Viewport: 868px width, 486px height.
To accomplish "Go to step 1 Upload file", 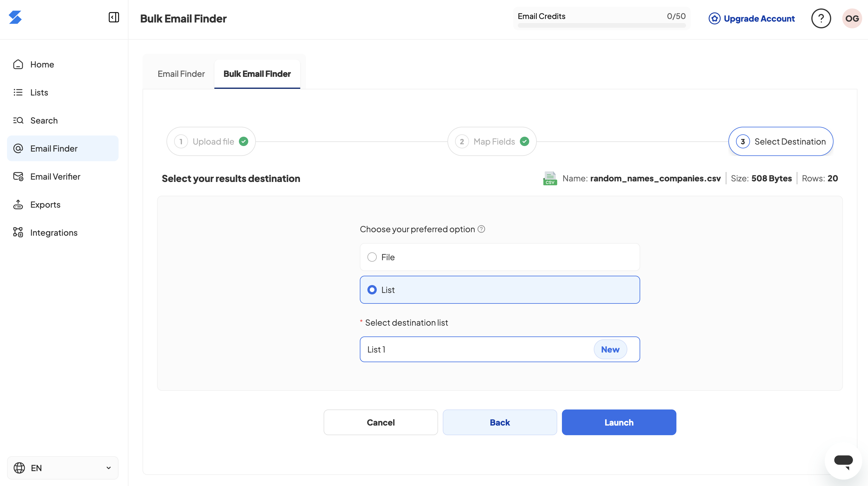I will pyautogui.click(x=211, y=142).
